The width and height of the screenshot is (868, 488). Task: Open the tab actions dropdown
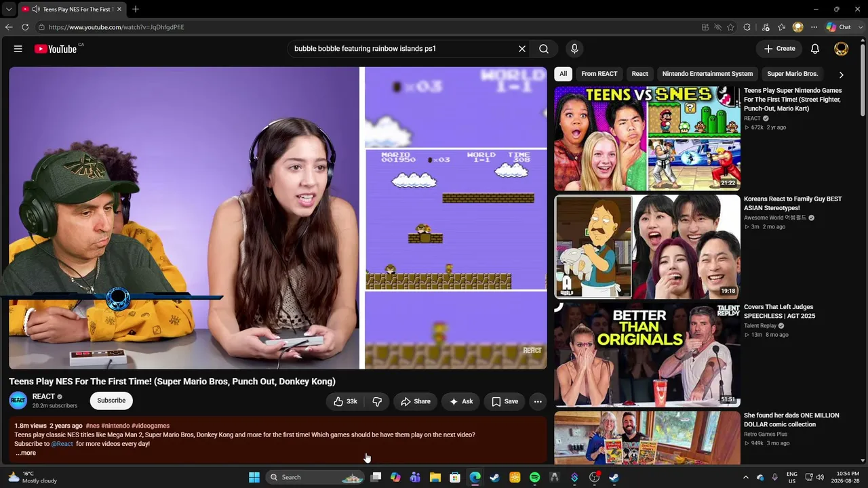point(9,9)
